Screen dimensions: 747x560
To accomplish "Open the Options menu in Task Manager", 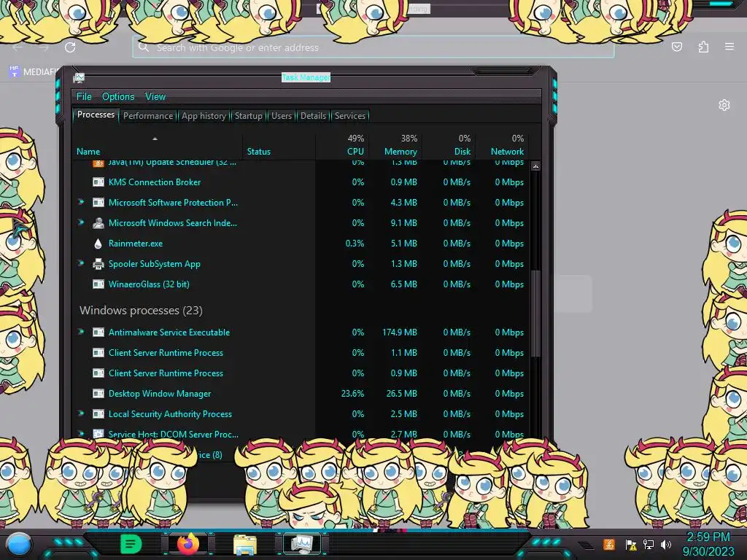I will (118, 97).
